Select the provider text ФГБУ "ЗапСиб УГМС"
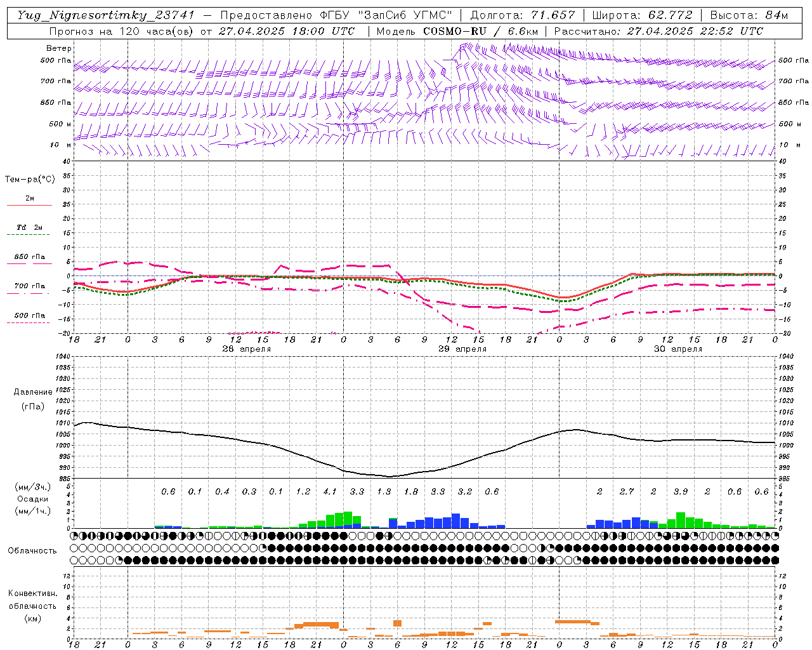Screen dimensions: 812x650 click(386, 15)
